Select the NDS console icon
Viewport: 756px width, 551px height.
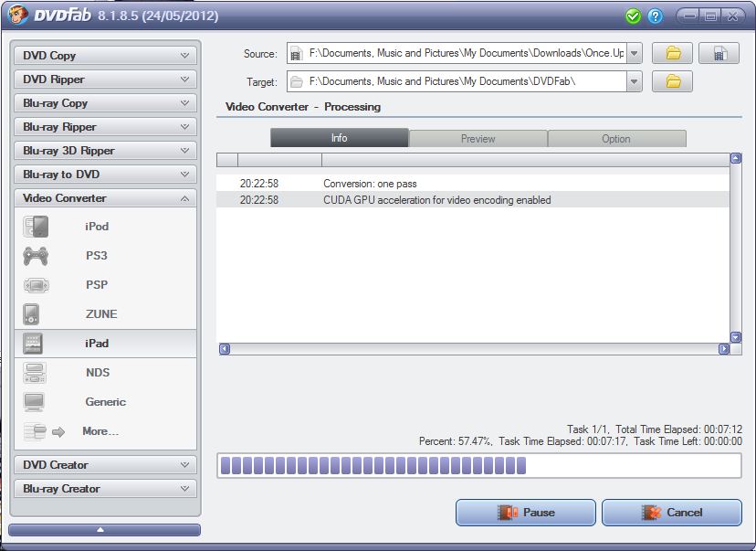(x=35, y=373)
